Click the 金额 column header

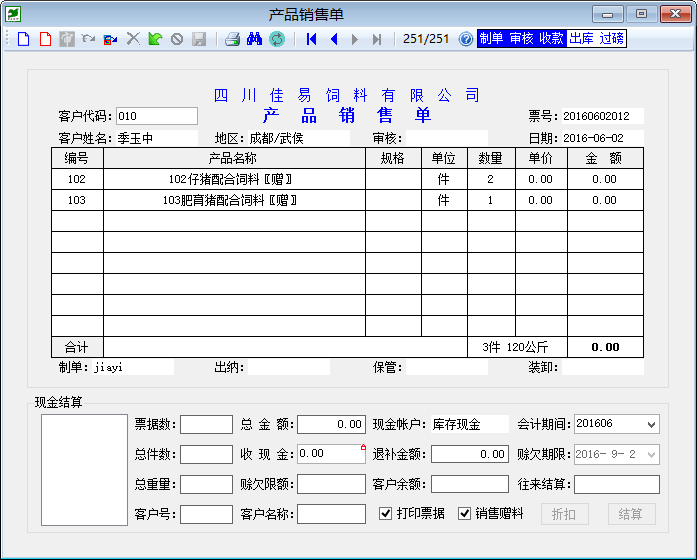pyautogui.click(x=605, y=158)
